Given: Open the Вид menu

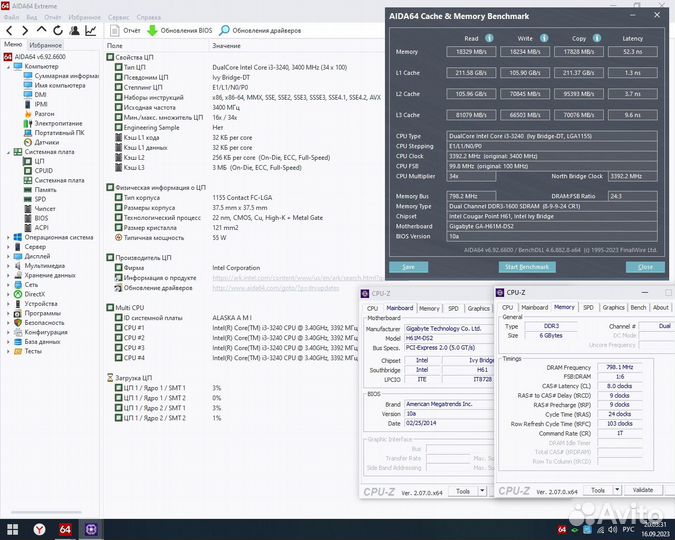Looking at the screenshot, I should (32, 17).
